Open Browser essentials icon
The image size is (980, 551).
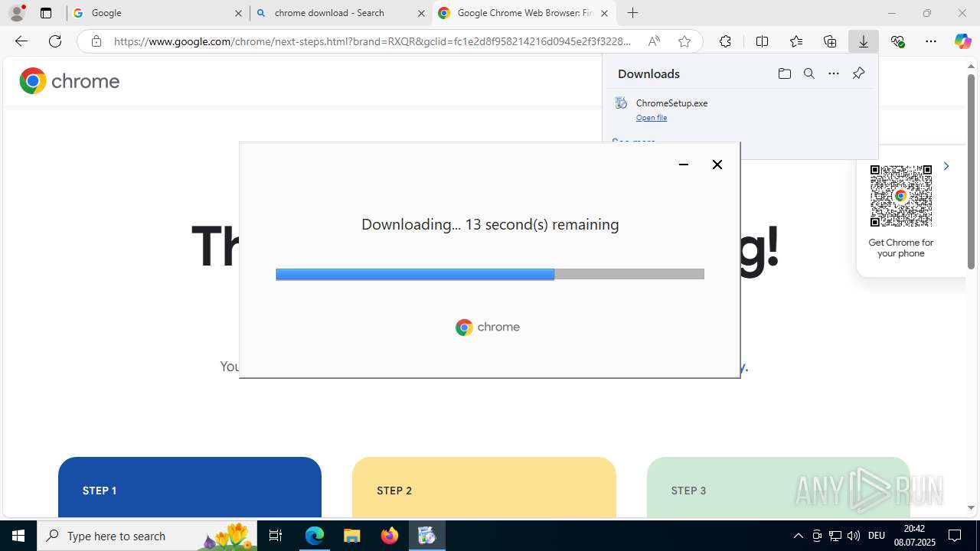[898, 41]
